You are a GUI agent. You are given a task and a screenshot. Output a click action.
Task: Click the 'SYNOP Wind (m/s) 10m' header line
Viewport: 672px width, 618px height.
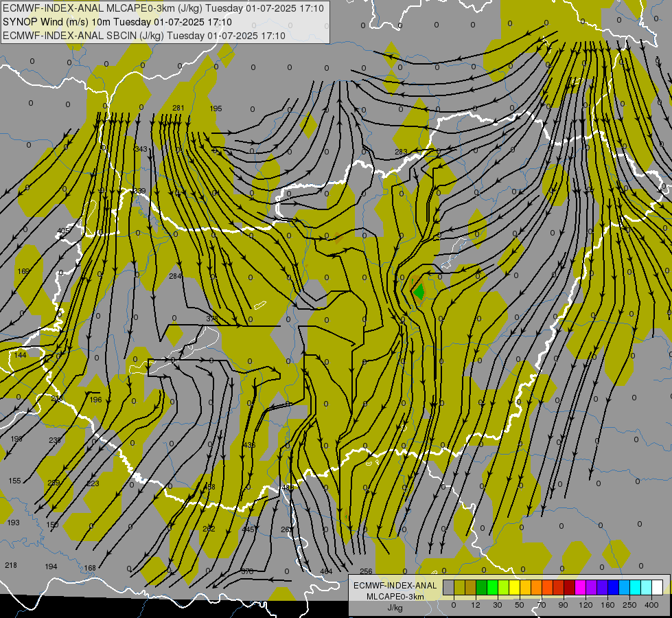tap(117, 22)
